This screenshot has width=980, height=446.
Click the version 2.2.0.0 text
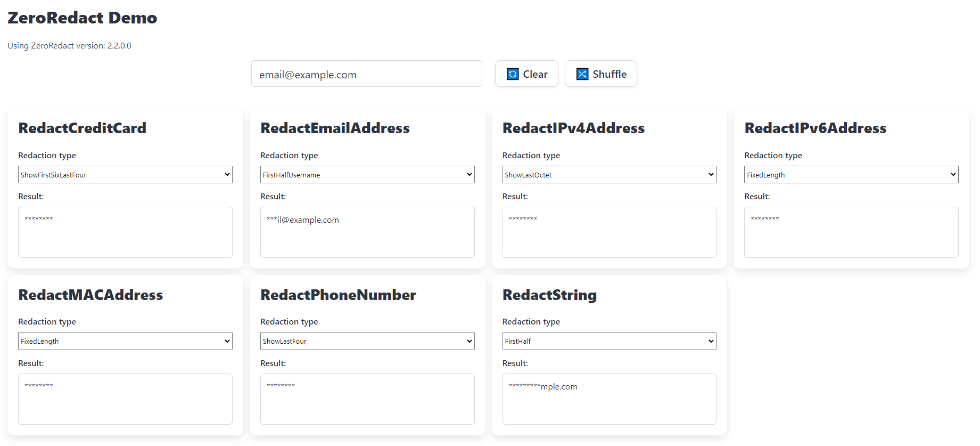[x=69, y=46]
